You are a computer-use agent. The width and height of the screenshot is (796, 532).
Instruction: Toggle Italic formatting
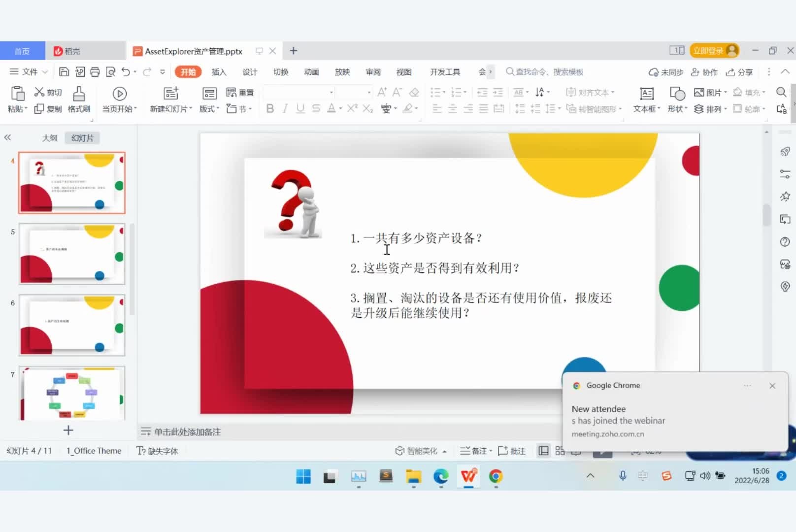pyautogui.click(x=285, y=108)
